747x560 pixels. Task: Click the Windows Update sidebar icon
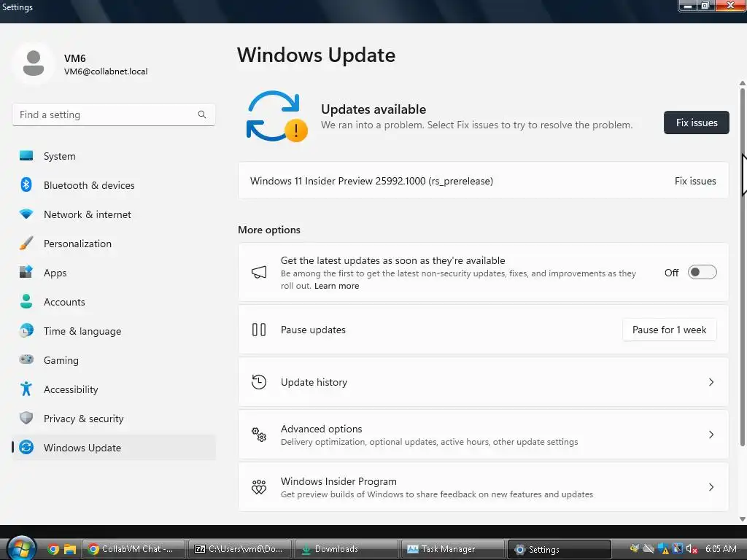point(26,447)
